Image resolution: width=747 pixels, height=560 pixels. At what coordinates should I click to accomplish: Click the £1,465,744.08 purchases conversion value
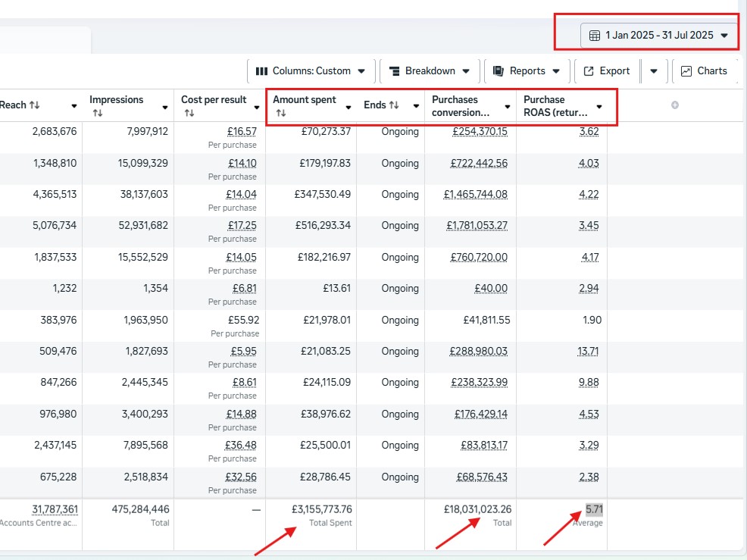[x=476, y=195]
